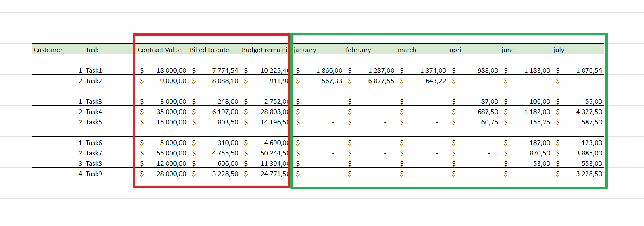Click march value 1 374,00
The height and width of the screenshot is (226, 644).
(422, 70)
